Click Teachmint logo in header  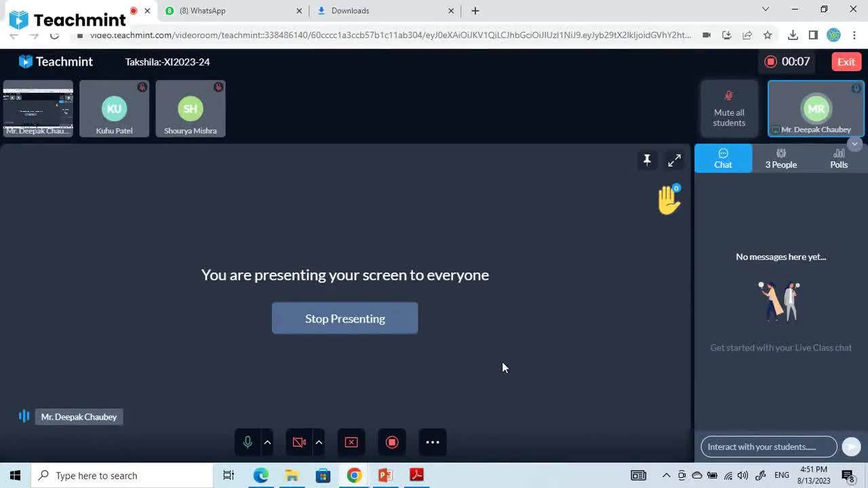tap(56, 62)
